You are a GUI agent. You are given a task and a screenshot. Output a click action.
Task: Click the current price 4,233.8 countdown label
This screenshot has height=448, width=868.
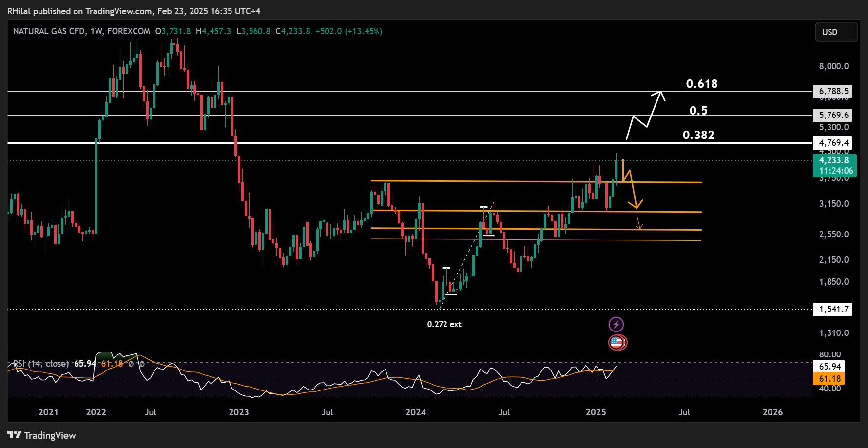(835, 166)
